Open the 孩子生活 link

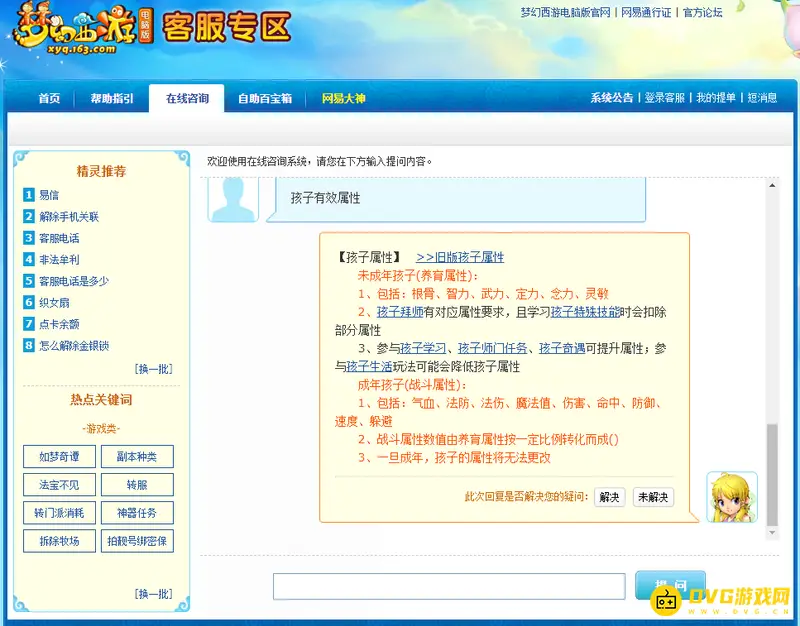coord(369,366)
